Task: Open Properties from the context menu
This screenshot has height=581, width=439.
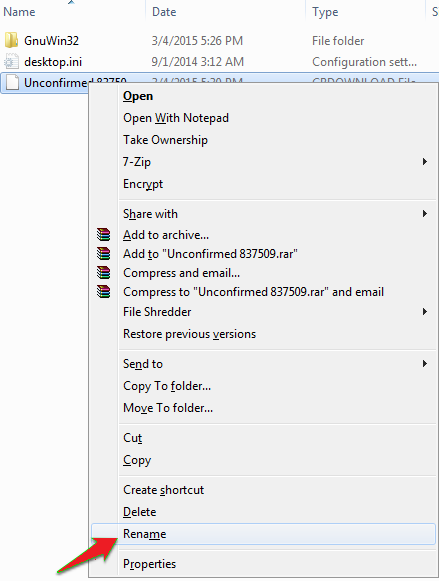Action: (149, 564)
